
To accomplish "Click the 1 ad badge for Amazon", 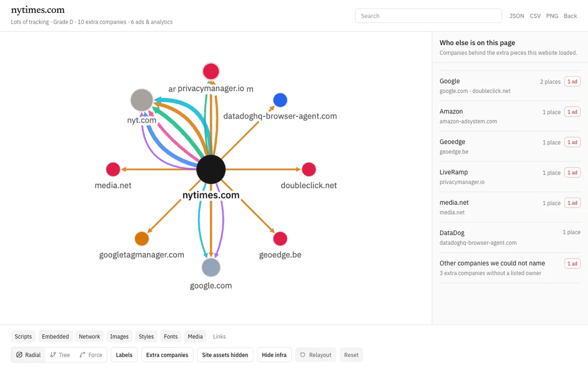I will (x=572, y=112).
